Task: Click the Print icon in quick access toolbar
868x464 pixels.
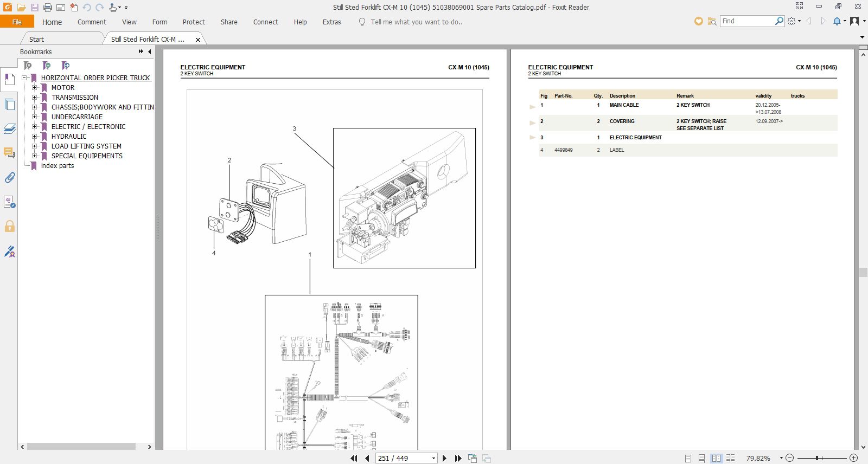Action: tap(48, 8)
